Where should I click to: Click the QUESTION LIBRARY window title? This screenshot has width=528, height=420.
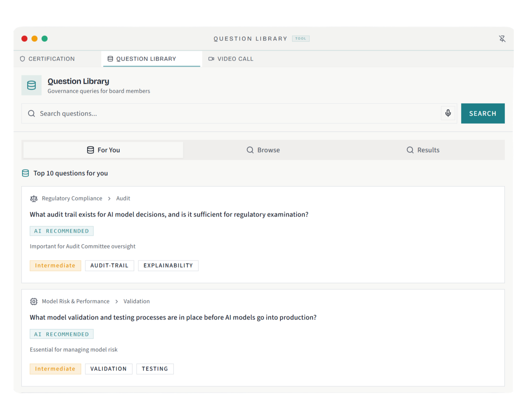pos(250,39)
